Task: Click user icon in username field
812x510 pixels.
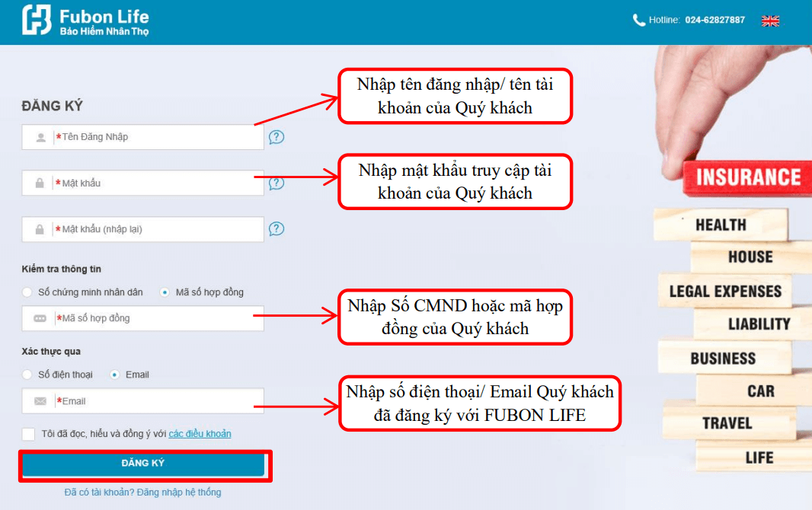Action: pos(40,138)
